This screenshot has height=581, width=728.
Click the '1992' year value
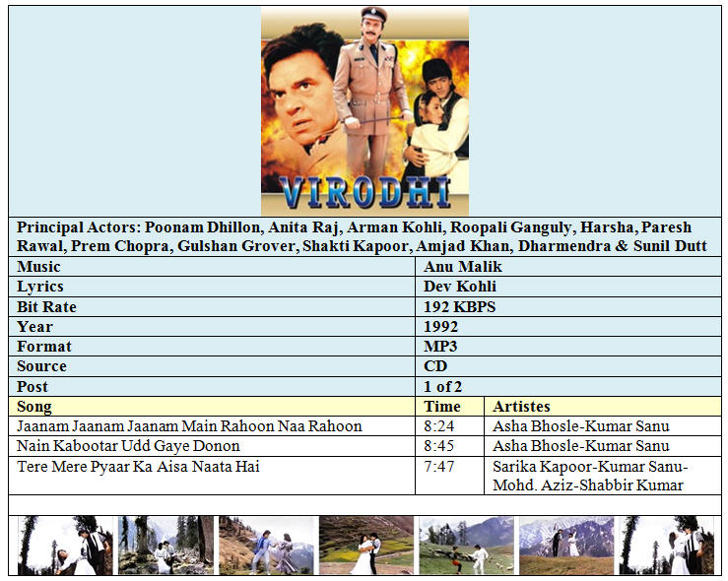tap(440, 327)
